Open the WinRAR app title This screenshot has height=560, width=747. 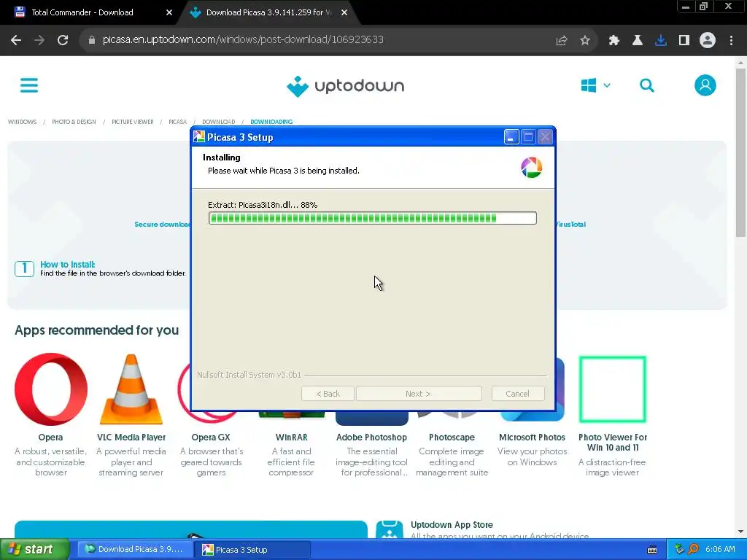(291, 437)
